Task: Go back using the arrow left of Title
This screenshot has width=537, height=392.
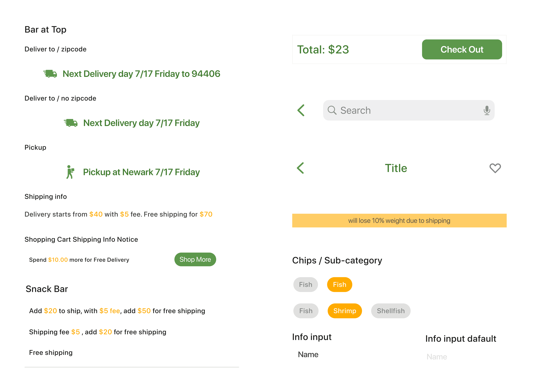Action: click(300, 168)
